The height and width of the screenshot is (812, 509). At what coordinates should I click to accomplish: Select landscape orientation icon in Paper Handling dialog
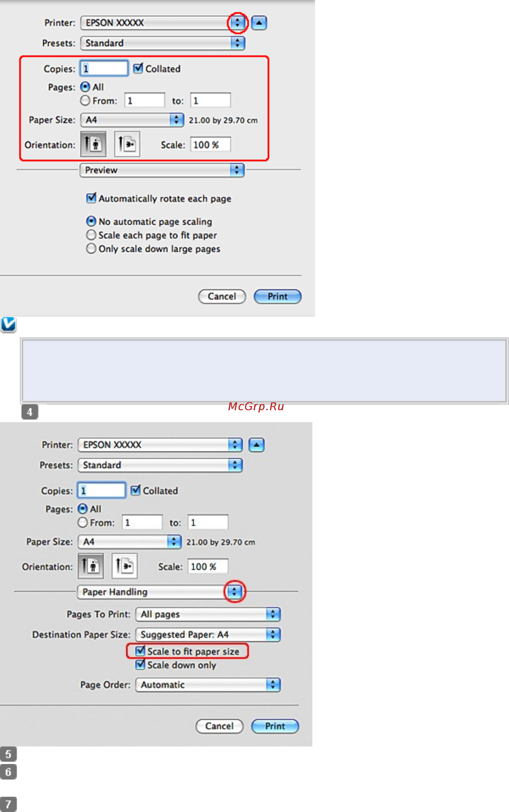tap(124, 566)
